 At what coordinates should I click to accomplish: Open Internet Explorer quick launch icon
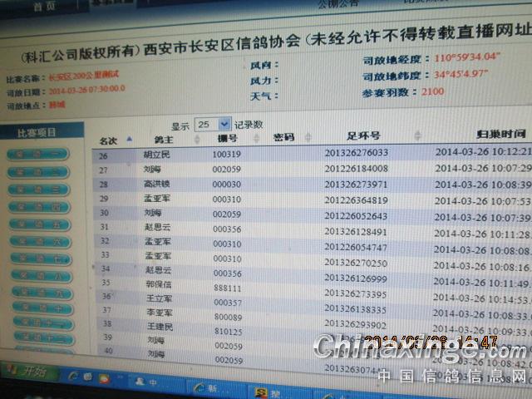coord(73,377)
